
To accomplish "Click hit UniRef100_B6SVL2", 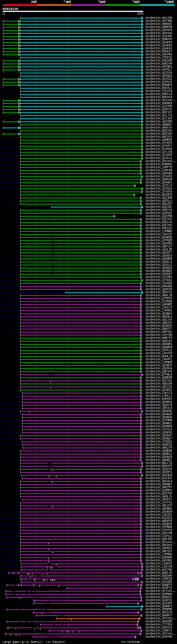I will pos(159,88).
